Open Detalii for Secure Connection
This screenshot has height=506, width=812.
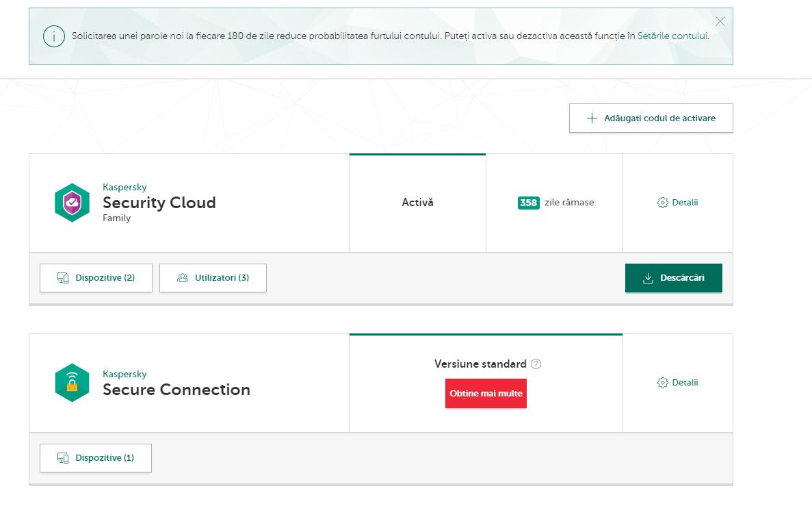pos(677,383)
